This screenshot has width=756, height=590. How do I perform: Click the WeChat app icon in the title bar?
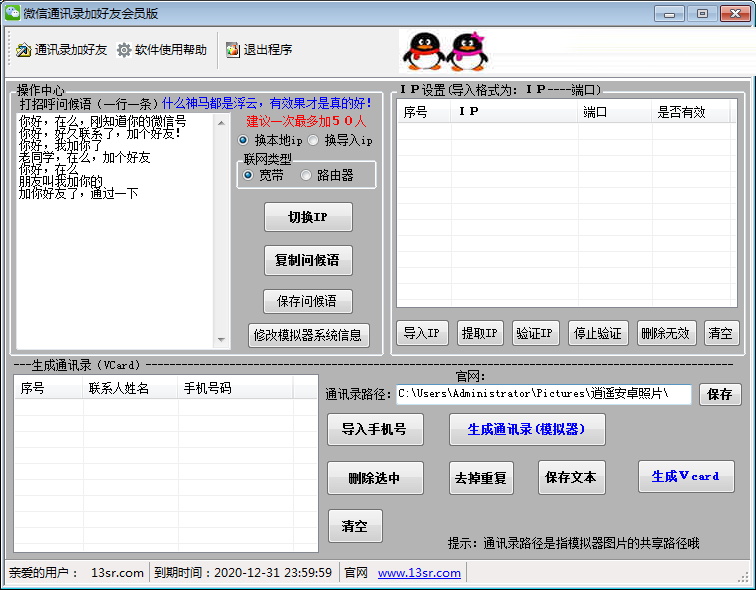click(12, 13)
